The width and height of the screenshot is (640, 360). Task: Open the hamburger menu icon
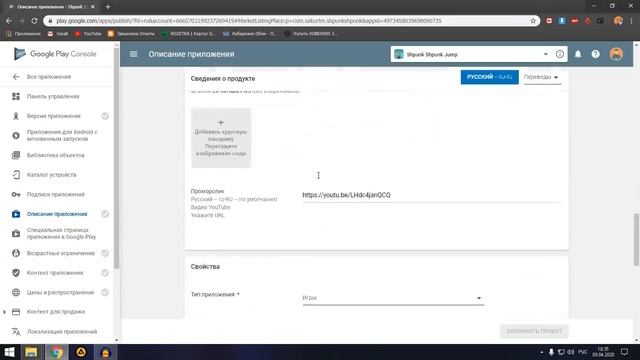(x=133, y=54)
